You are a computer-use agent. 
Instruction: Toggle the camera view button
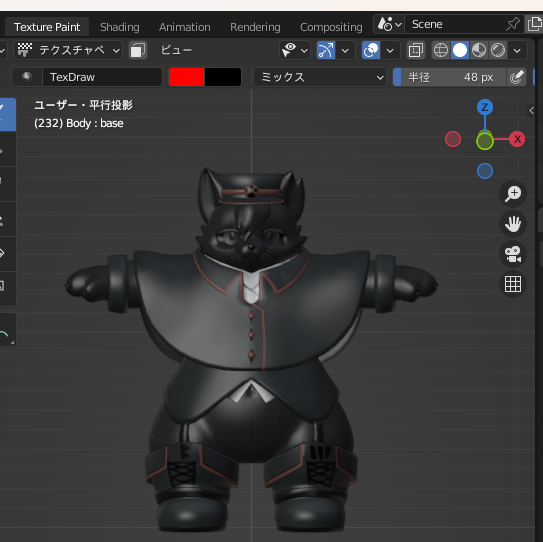point(513,254)
